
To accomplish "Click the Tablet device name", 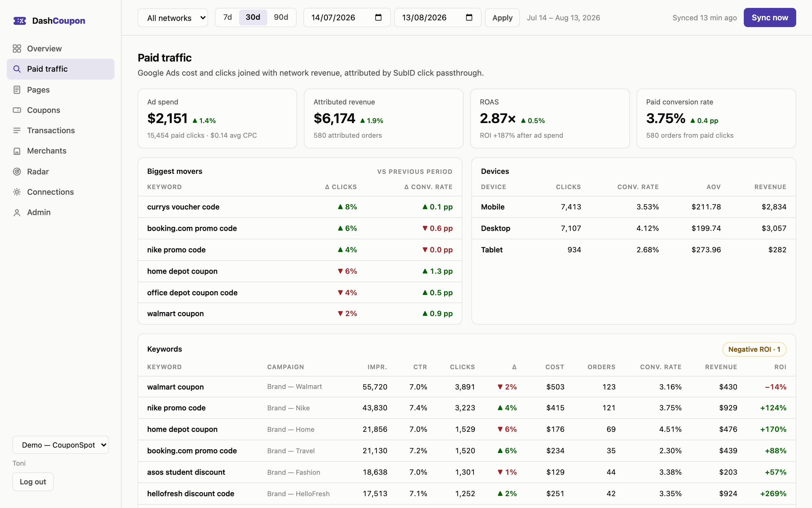I will (x=491, y=250).
